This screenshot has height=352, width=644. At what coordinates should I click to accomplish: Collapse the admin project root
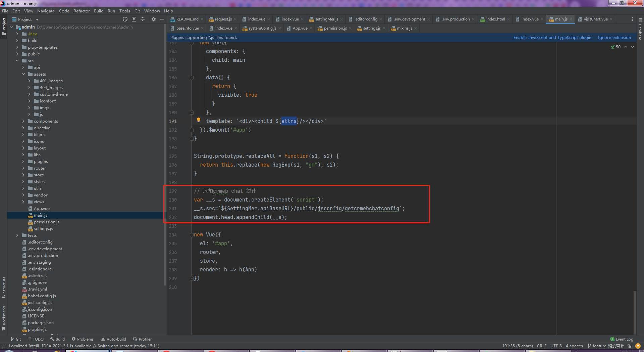pyautogui.click(x=11, y=27)
